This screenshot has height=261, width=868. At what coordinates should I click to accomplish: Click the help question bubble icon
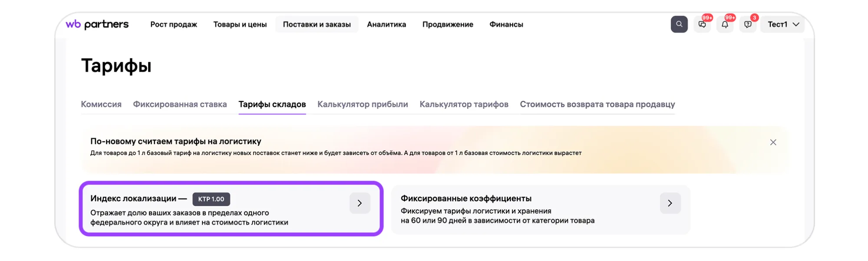[748, 25]
